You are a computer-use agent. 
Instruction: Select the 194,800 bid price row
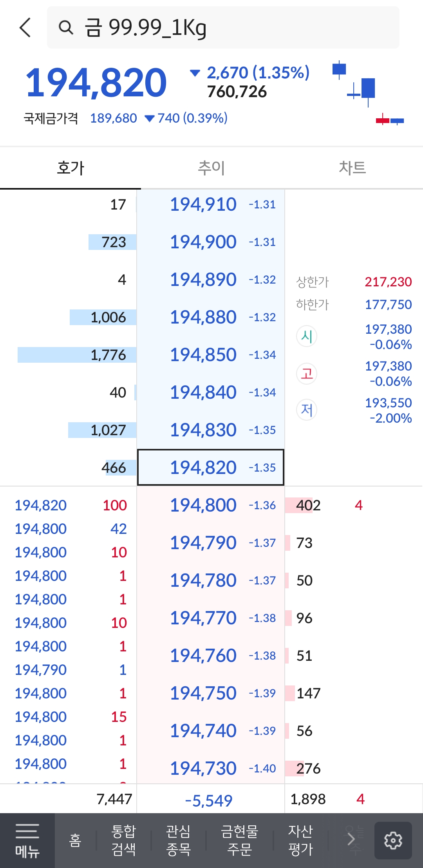coord(211,505)
